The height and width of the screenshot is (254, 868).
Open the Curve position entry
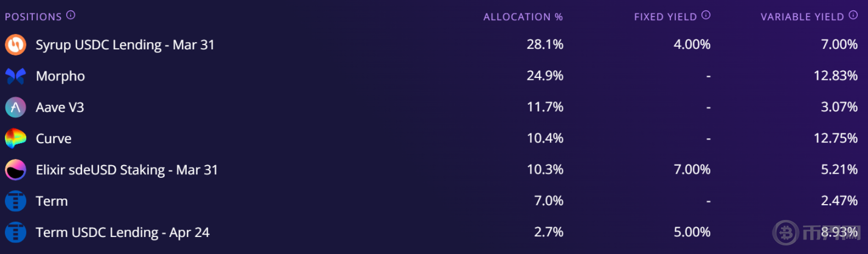(x=54, y=139)
